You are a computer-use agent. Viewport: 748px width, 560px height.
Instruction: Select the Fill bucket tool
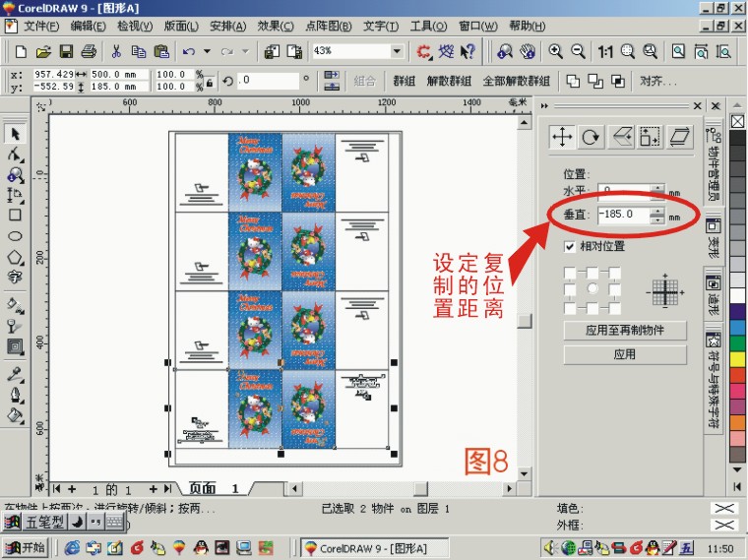coord(16,415)
